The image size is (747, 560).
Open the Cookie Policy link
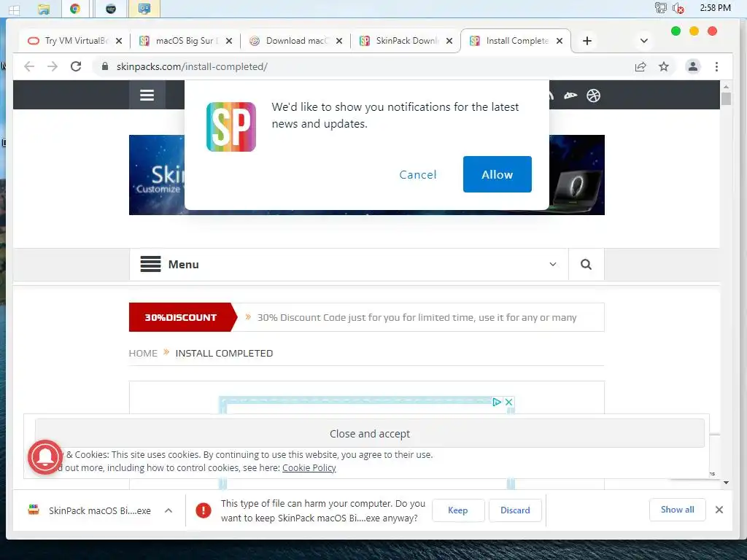coord(309,467)
